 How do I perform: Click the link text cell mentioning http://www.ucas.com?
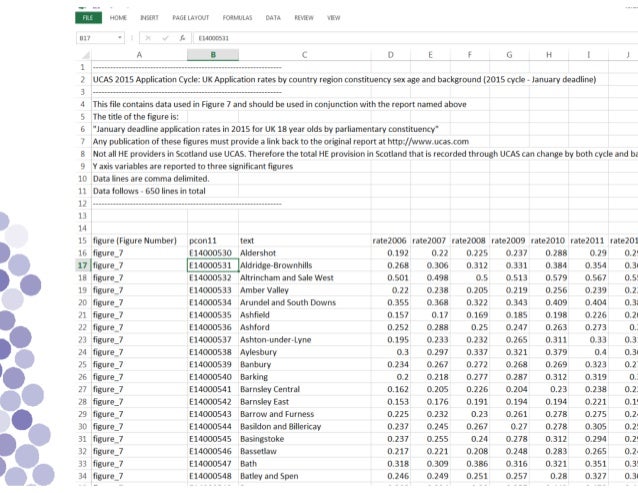pos(281,142)
